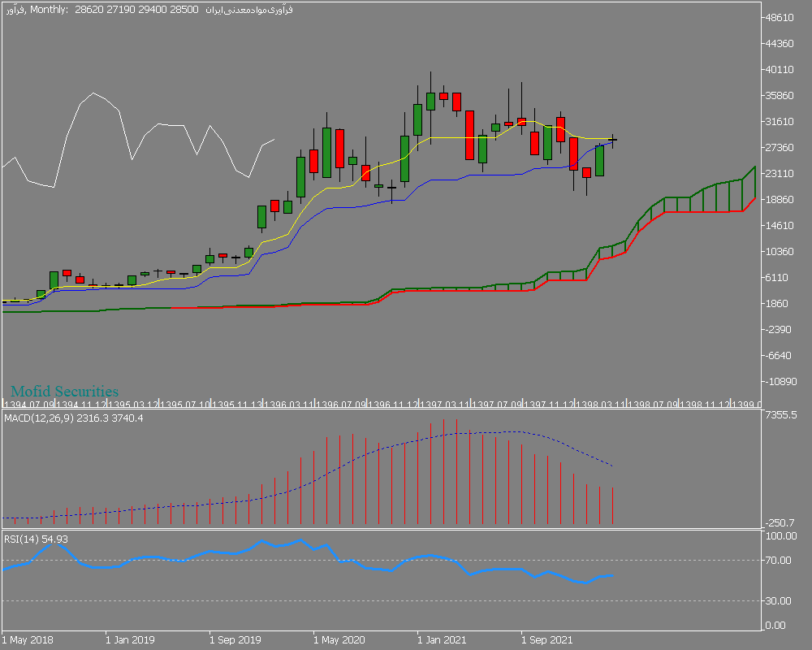
Task: Click the 40110 price axis label
Action: [x=780, y=69]
